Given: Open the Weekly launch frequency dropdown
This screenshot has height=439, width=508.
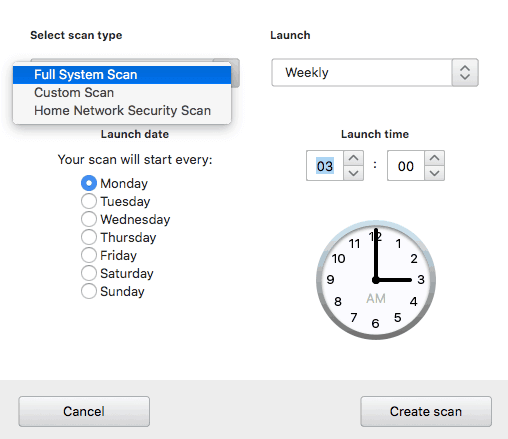Looking at the screenshot, I should pos(375,73).
